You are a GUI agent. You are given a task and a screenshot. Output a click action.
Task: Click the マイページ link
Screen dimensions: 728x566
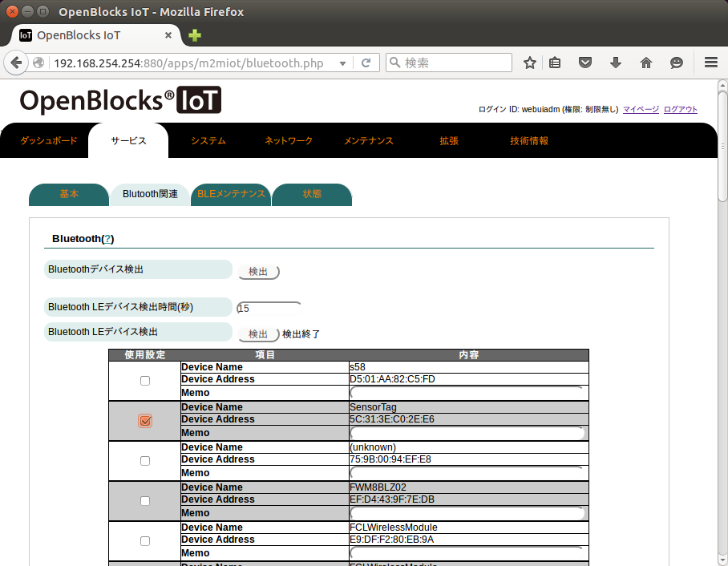pyautogui.click(x=641, y=109)
